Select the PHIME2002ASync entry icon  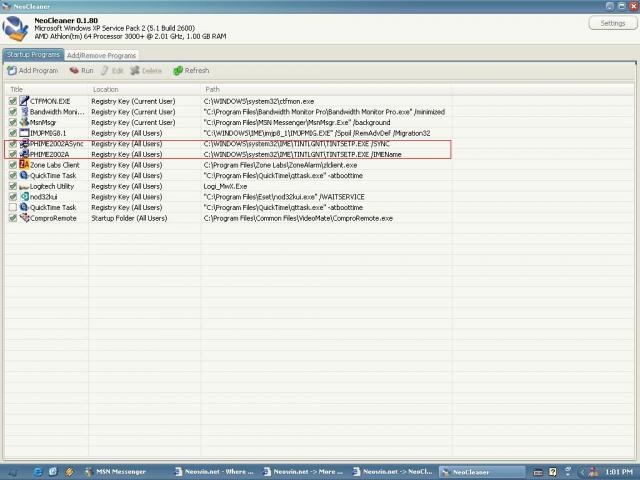click(24, 143)
